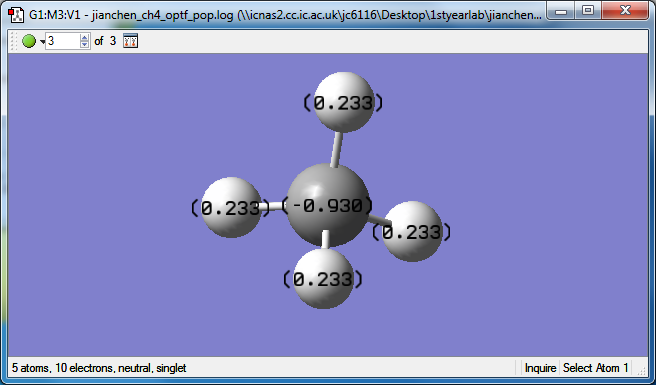656x385 pixels.
Task: Click the bond between carbon and bottom hydrogen
Action: tap(325, 239)
